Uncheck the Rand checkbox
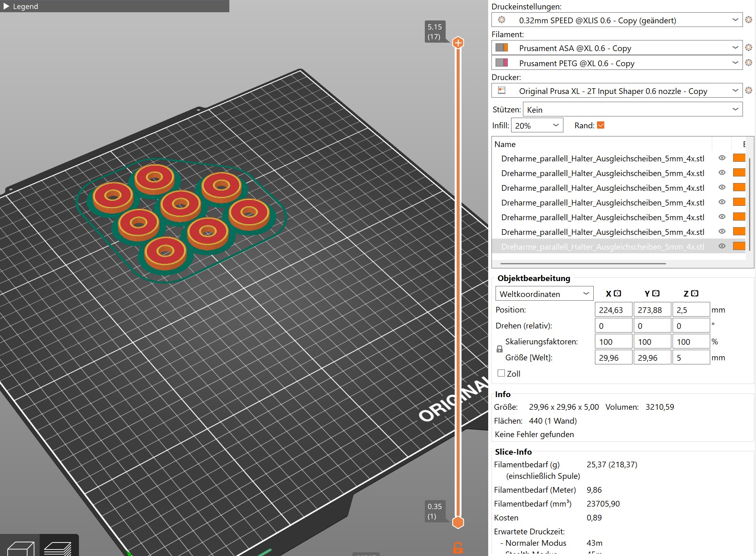This screenshot has width=756, height=556. (x=601, y=125)
